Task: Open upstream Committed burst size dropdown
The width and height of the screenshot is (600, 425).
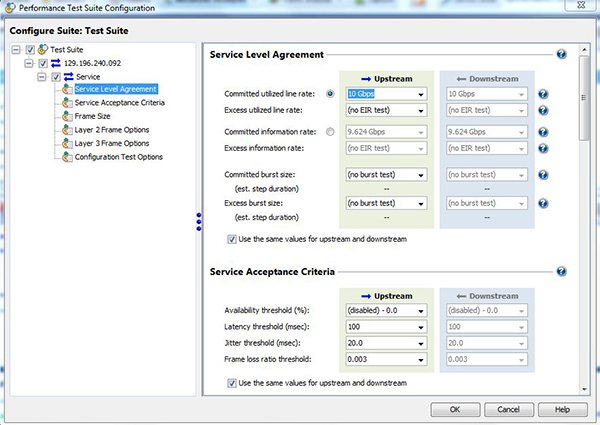Action: point(422,175)
